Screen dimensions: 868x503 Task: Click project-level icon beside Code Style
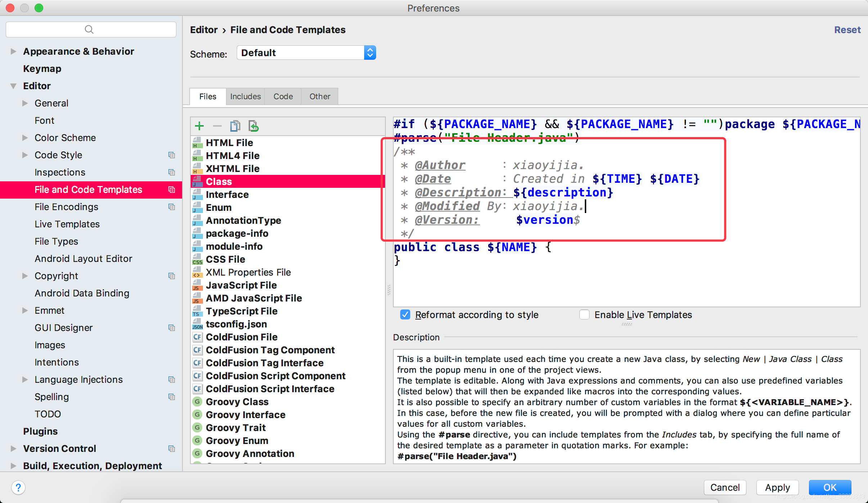pyautogui.click(x=172, y=155)
